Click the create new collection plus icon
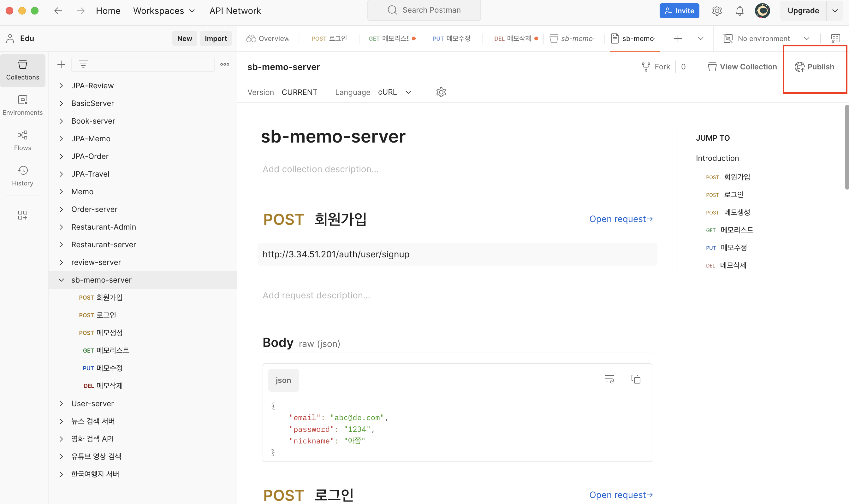Screen dimensions: 849x504 click(61, 64)
